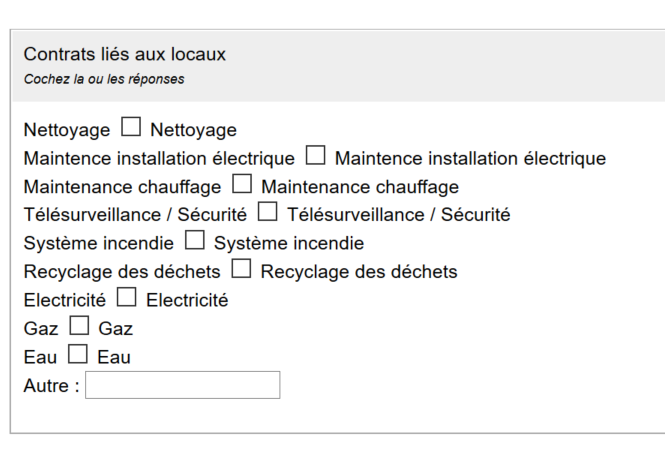Mark the Gaz checkbox
665x450 pixels.
point(79,325)
